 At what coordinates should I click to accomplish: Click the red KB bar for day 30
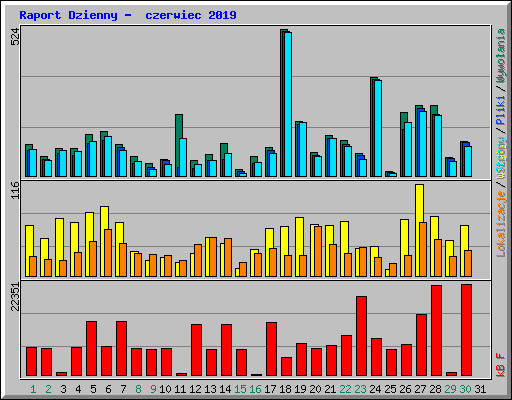[x=467, y=330]
